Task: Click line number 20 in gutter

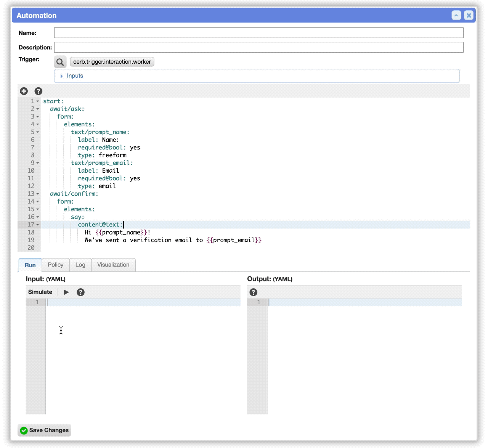Action: pos(31,248)
